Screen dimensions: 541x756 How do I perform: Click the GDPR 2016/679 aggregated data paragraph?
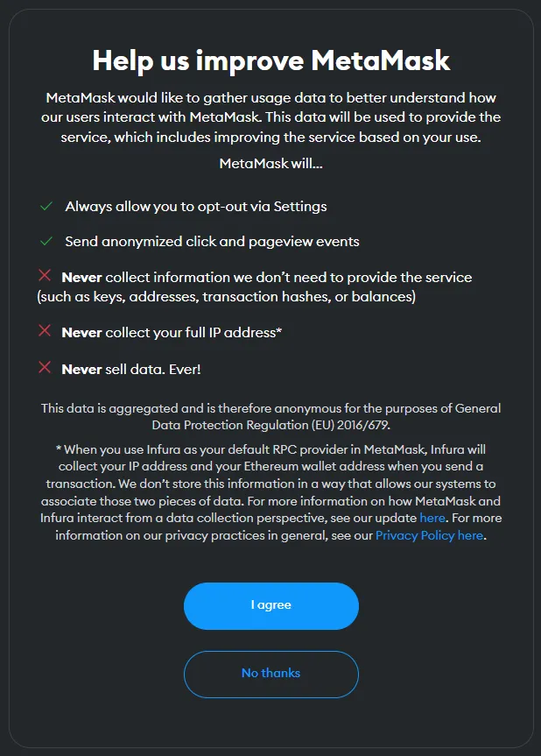270,417
